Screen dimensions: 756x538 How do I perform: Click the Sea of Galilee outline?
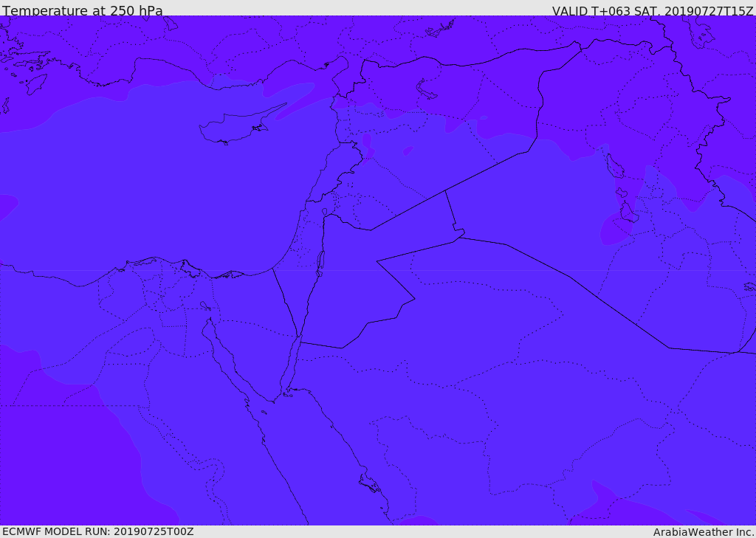coord(325,212)
